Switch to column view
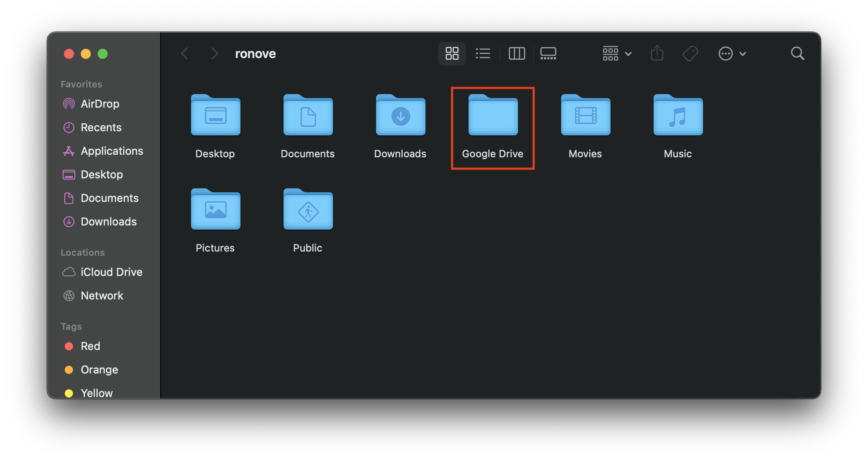This screenshot has height=461, width=868. (516, 53)
